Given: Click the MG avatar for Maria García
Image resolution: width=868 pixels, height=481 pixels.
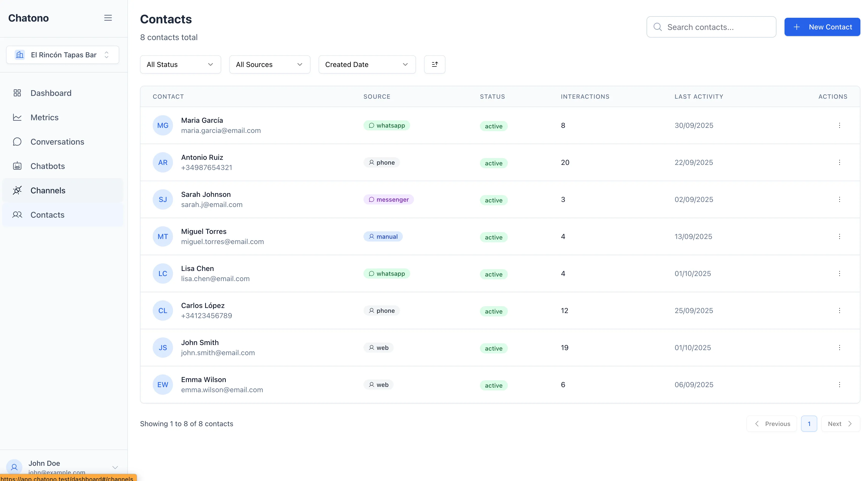Looking at the screenshot, I should 163,125.
